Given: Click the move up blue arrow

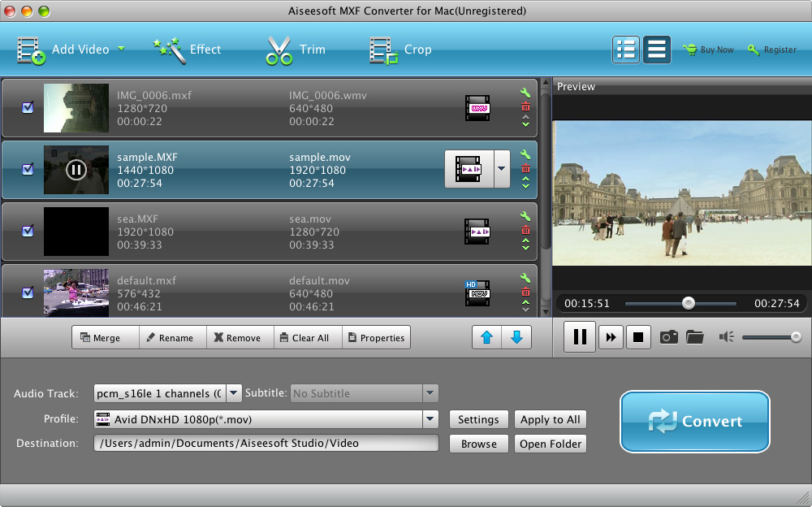Looking at the screenshot, I should point(487,337).
